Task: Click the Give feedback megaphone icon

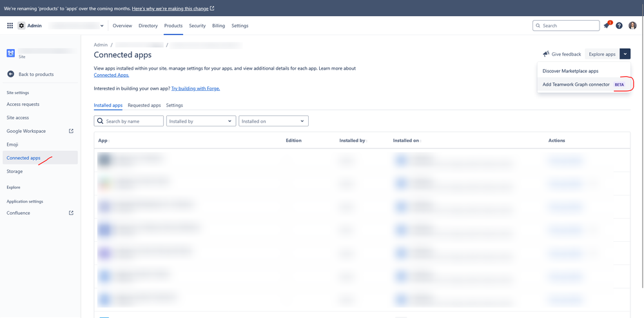Action: click(x=546, y=54)
